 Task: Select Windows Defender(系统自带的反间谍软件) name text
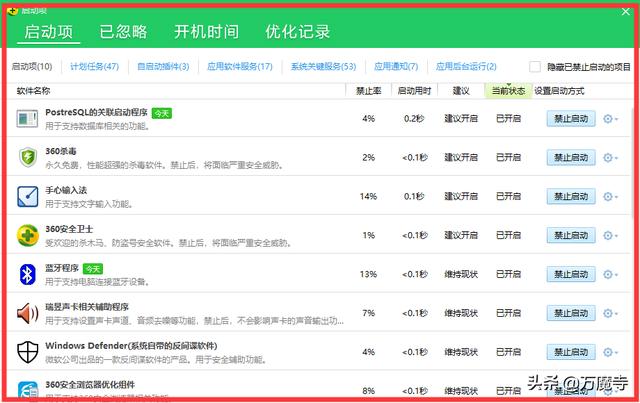(131, 346)
